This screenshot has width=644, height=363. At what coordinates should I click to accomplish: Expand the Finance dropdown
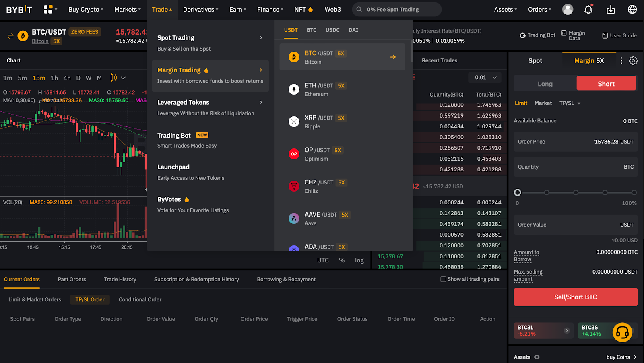(270, 9)
